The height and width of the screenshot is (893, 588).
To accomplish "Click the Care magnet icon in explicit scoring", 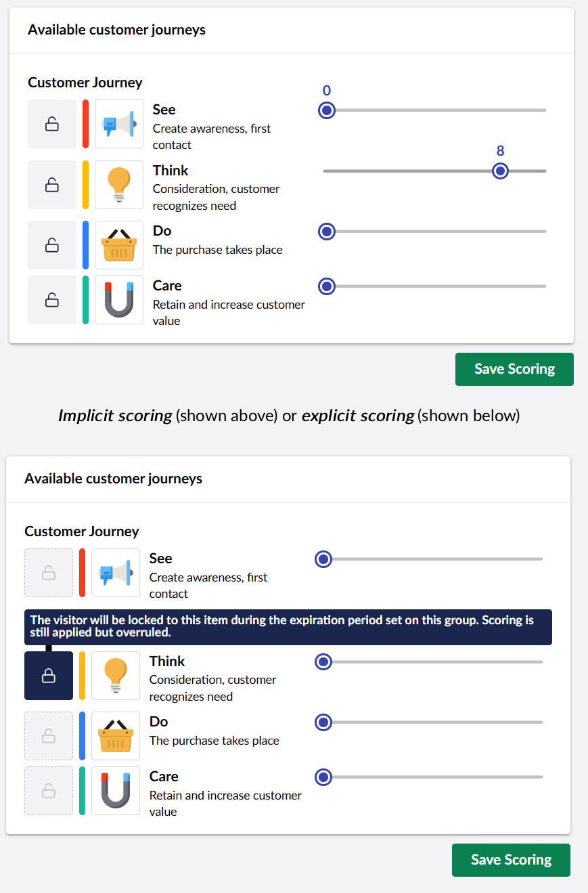I will [x=115, y=790].
